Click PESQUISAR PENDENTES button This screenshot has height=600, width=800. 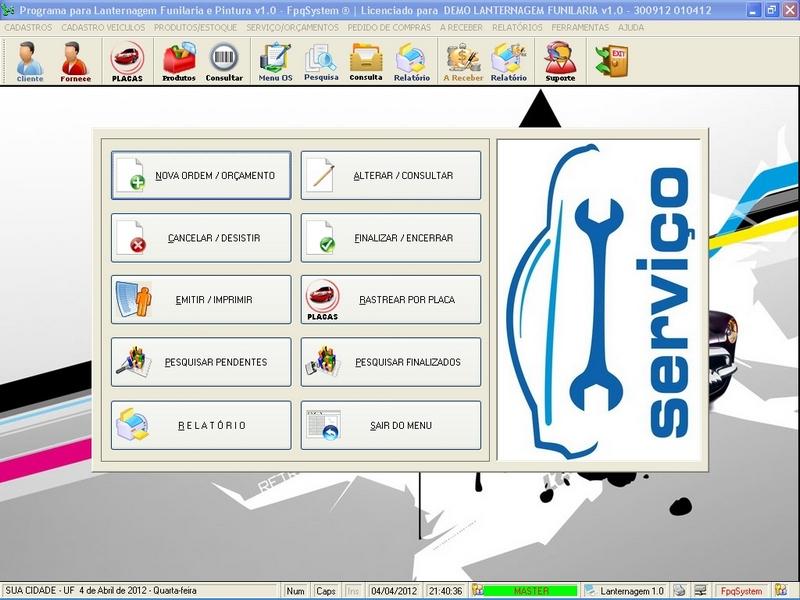point(201,362)
